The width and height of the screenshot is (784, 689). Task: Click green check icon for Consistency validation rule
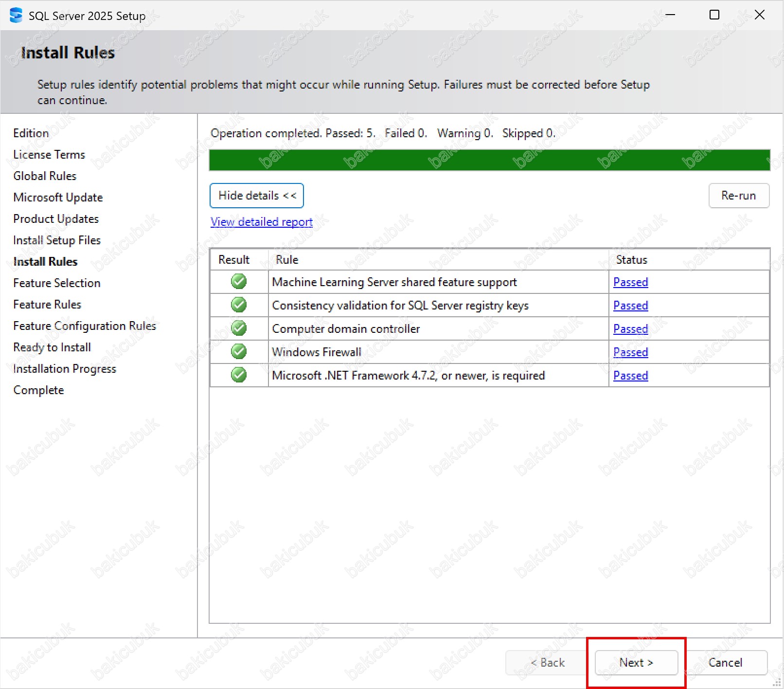click(239, 305)
